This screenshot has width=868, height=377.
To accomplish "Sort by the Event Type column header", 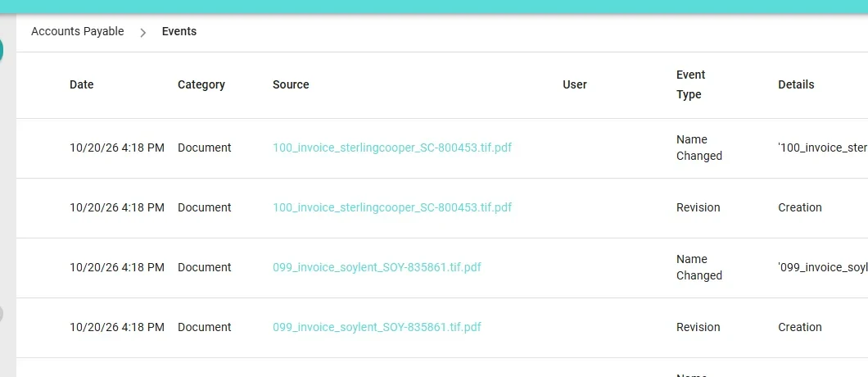I will (x=691, y=84).
